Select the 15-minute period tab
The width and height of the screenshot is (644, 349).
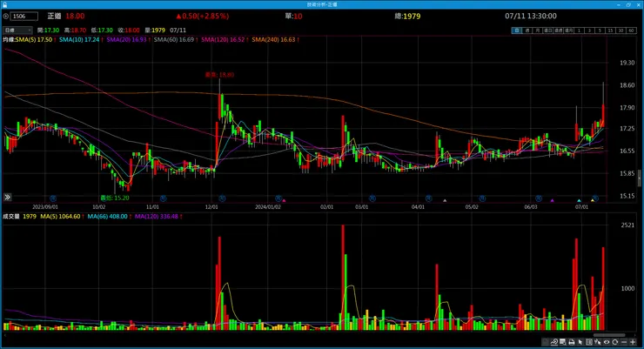pyautogui.click(x=610, y=30)
